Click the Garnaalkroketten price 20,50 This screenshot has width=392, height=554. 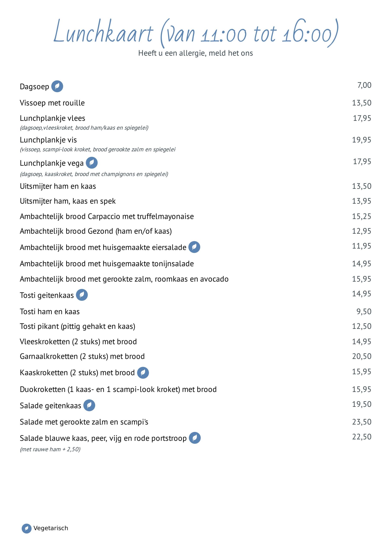coord(361,356)
